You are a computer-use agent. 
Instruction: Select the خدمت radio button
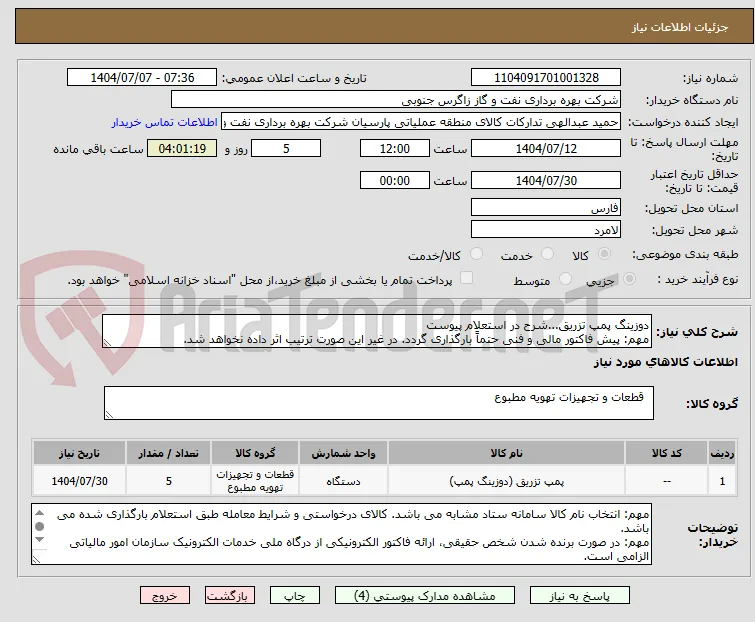tap(547, 254)
